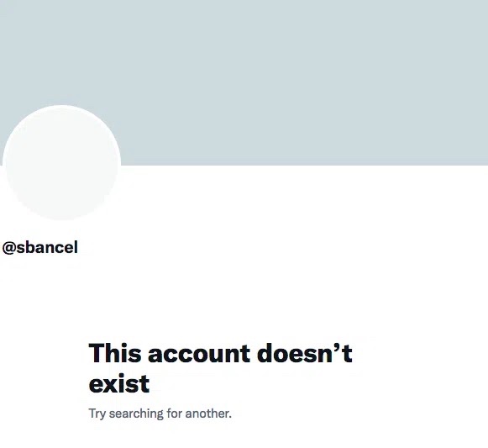
Task: Open the missing account's cover photo area
Action: pyautogui.click(x=244, y=82)
